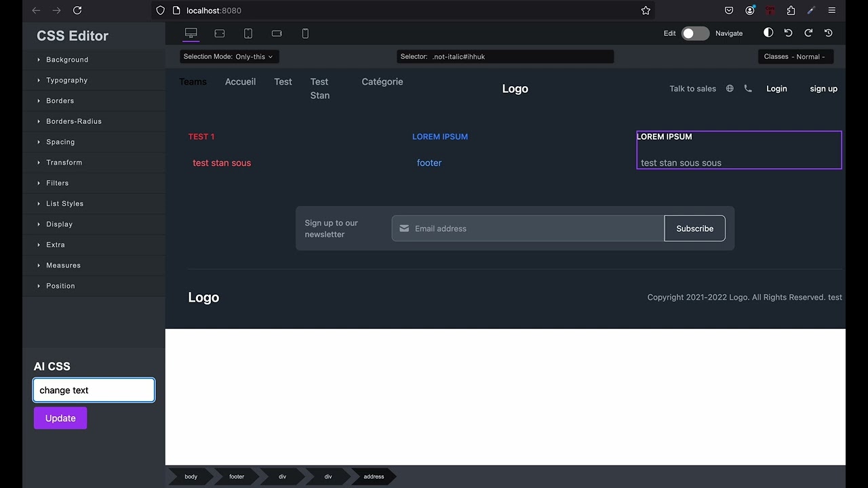Select the body breadcrumb
This screenshot has height=488, width=868.
coord(191,476)
